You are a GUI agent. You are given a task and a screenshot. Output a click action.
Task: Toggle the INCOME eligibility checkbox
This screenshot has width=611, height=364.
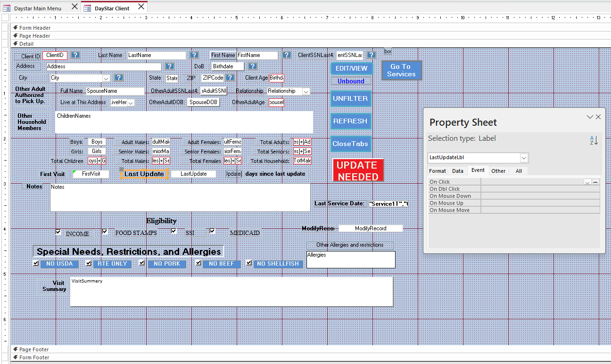(x=58, y=232)
